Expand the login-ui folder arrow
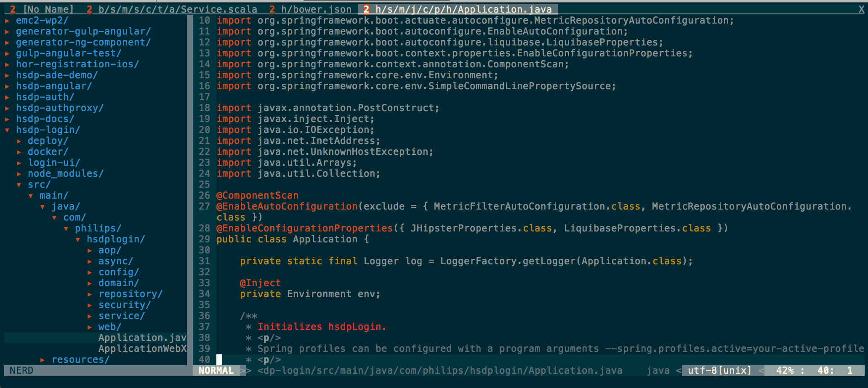The width and height of the screenshot is (868, 388). pyautogui.click(x=19, y=163)
